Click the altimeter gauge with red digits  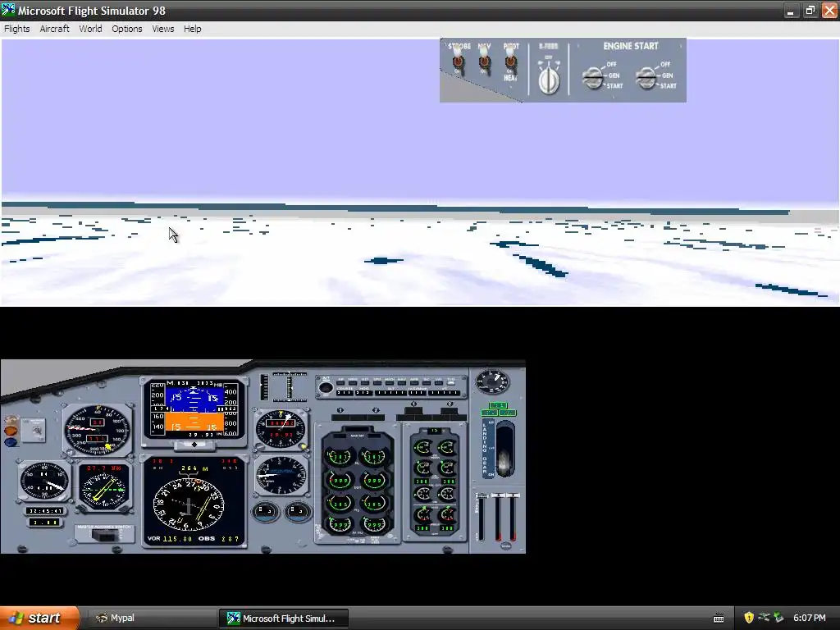click(281, 429)
